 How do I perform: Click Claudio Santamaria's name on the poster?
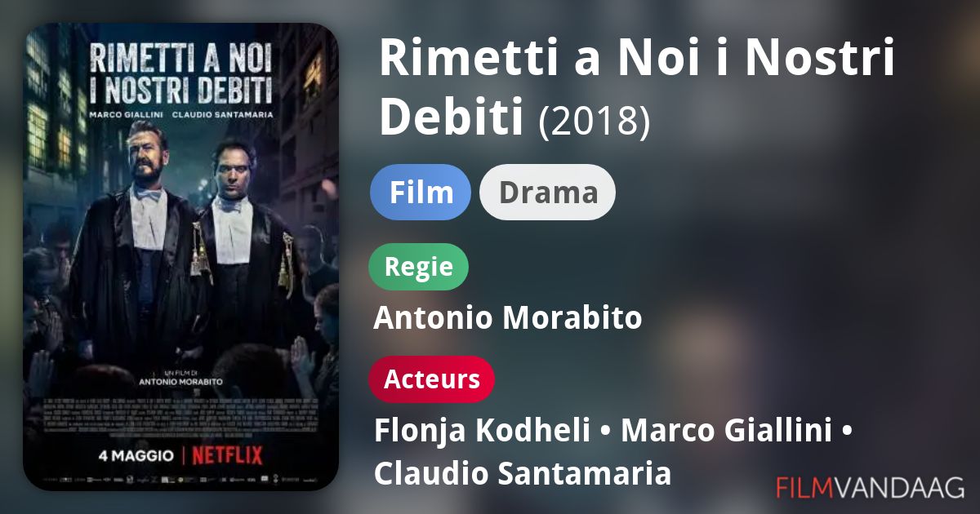pos(226,113)
